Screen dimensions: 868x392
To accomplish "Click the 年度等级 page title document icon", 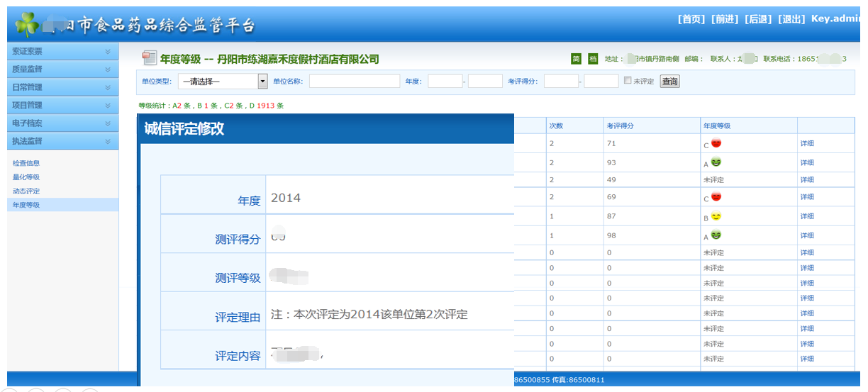I will [x=149, y=58].
